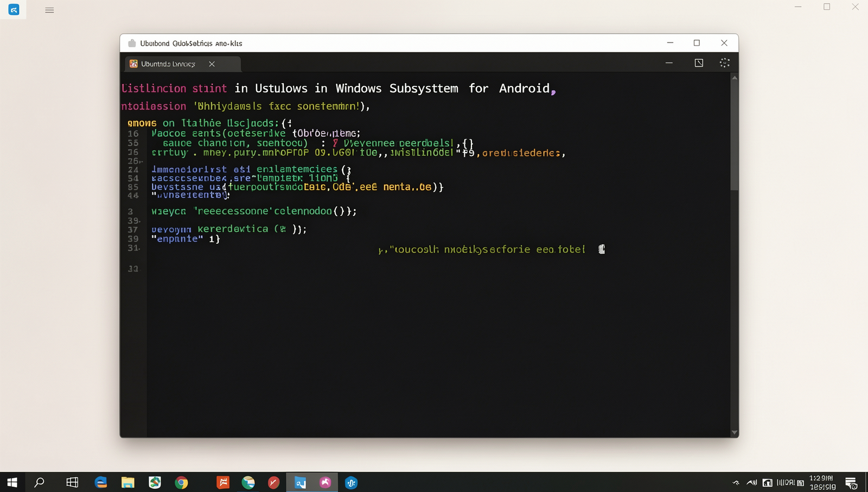Viewport: 868px width, 492px height.
Task: Minimize the outer application window
Action: pyautogui.click(x=798, y=7)
